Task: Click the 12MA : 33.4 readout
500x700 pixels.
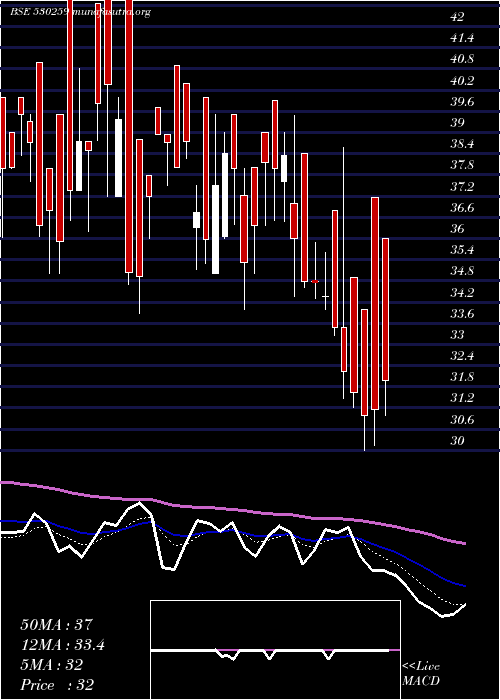Action: click(62, 645)
